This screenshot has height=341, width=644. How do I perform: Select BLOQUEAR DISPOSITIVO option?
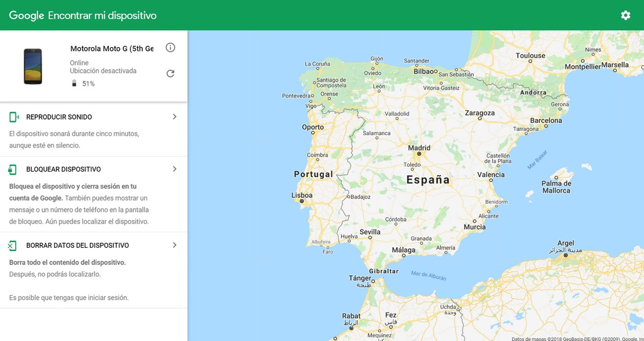coord(64,169)
